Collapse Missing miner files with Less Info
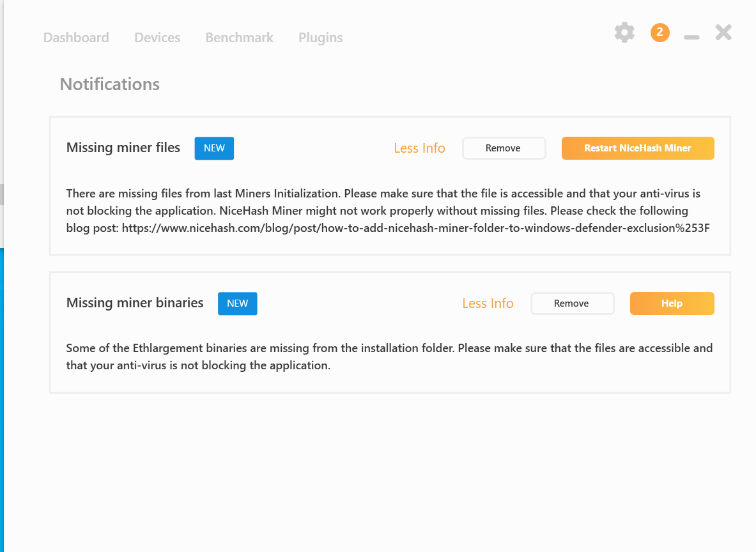This screenshot has width=756, height=552. point(419,148)
